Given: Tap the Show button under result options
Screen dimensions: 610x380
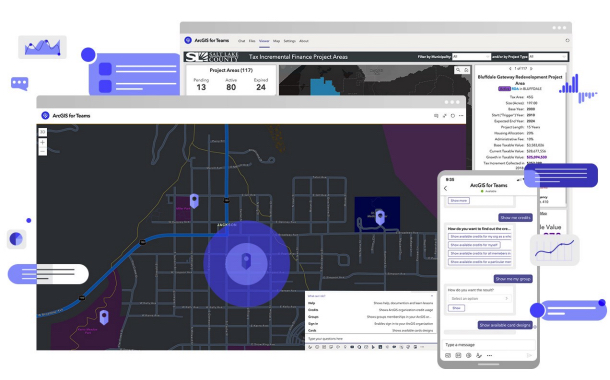Looking at the screenshot, I should (456, 308).
